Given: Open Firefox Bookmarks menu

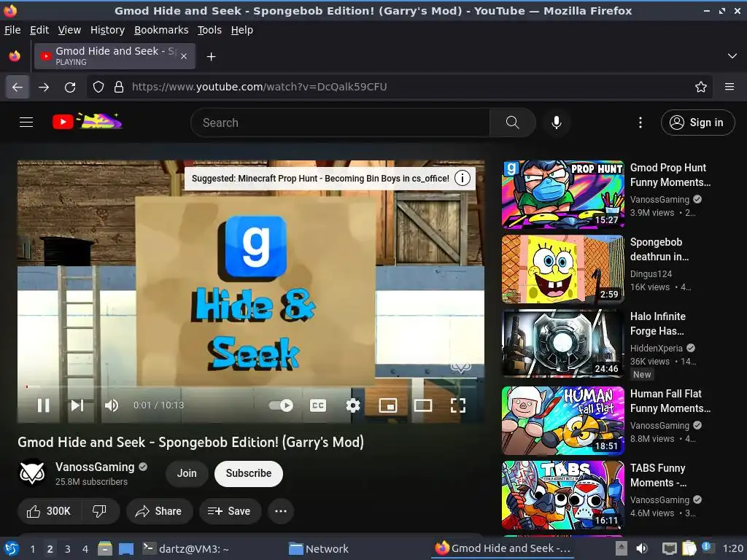Looking at the screenshot, I should click(x=161, y=29).
